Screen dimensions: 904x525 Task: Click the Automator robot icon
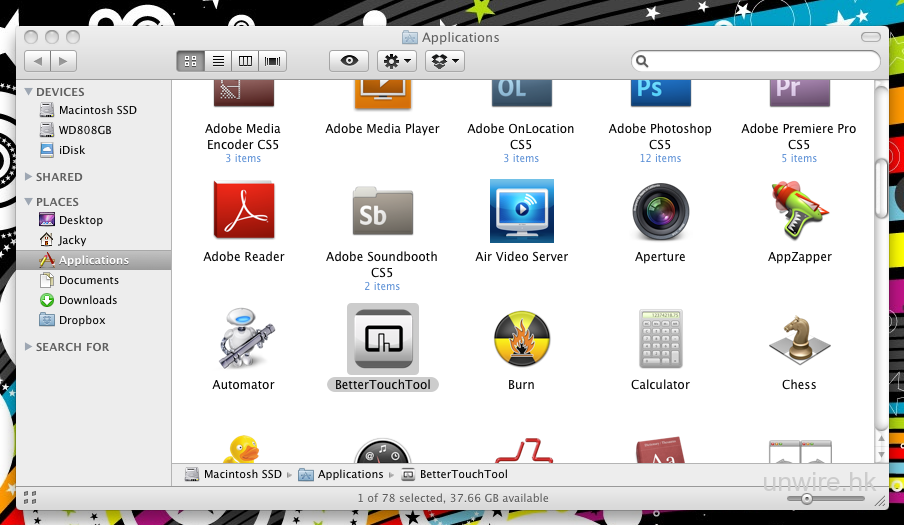pos(243,339)
